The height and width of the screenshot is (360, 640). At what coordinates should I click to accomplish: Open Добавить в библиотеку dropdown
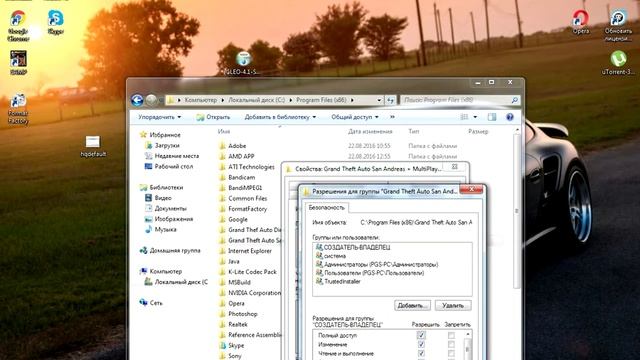[280, 117]
